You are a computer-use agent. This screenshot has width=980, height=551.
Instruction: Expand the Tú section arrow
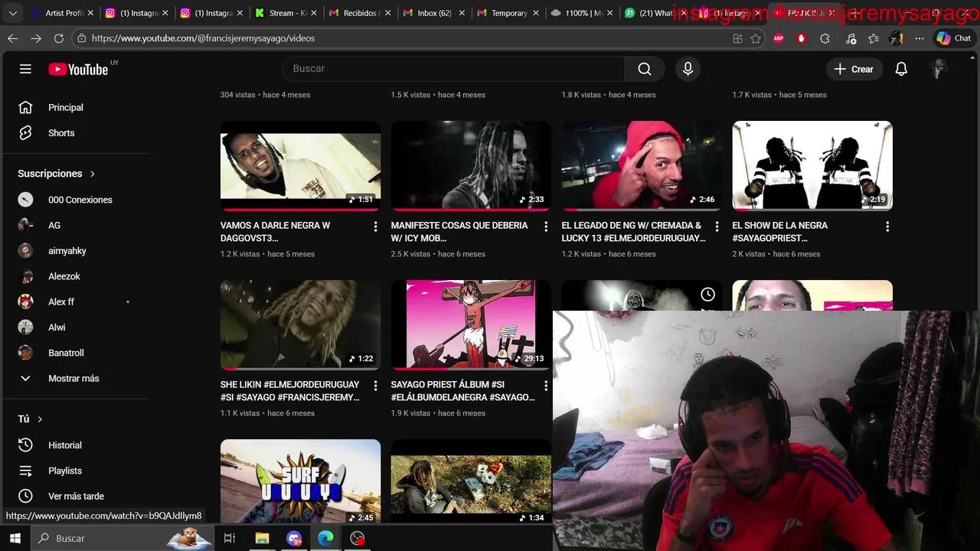(x=40, y=419)
